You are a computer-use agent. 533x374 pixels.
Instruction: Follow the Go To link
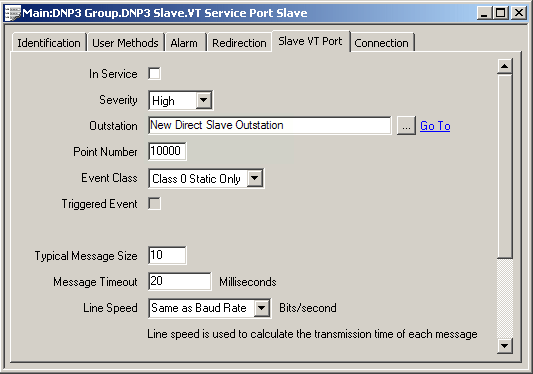point(435,126)
